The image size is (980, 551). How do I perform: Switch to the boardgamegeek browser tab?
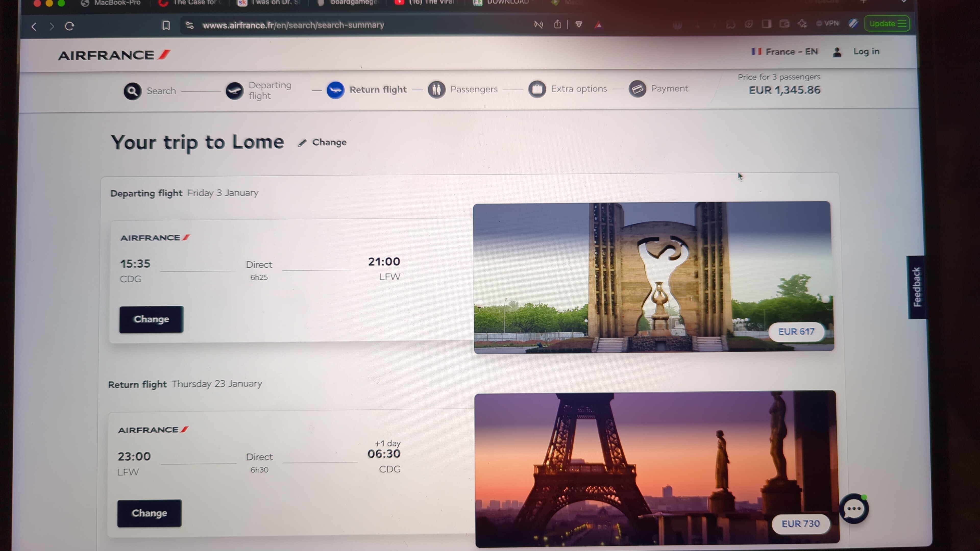(x=352, y=3)
